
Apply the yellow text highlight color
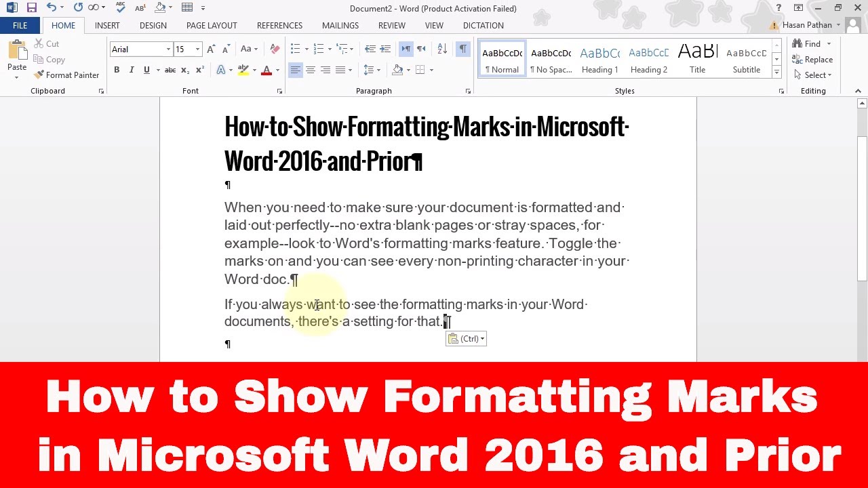[243, 70]
